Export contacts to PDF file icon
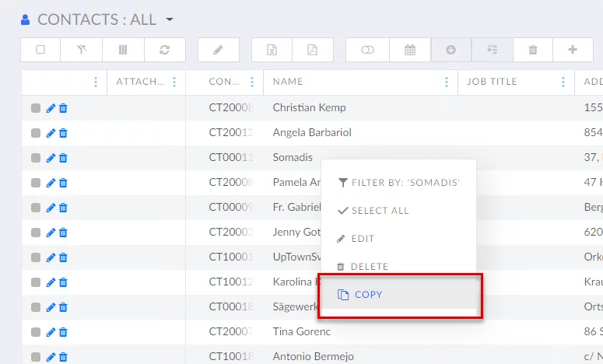This screenshot has width=603, height=364. point(312,50)
